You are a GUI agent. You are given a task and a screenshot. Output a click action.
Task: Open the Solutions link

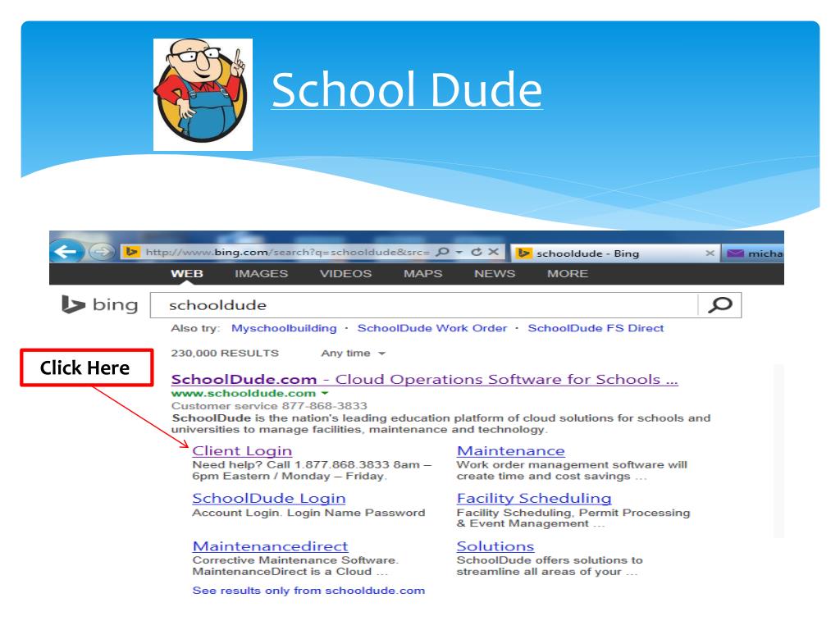495,546
